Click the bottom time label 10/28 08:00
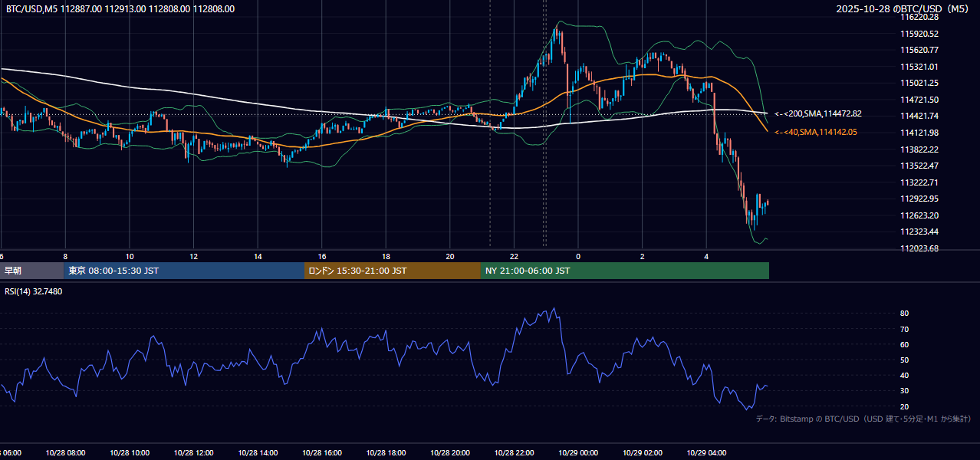 [65, 453]
